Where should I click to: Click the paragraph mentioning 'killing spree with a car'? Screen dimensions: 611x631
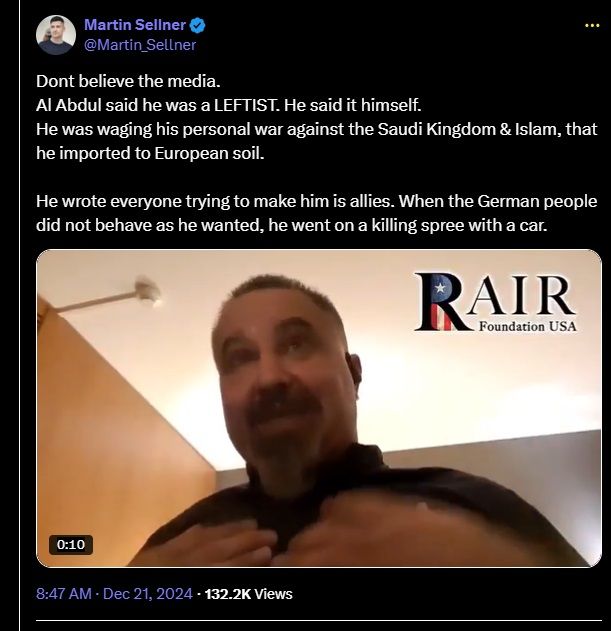(316, 213)
